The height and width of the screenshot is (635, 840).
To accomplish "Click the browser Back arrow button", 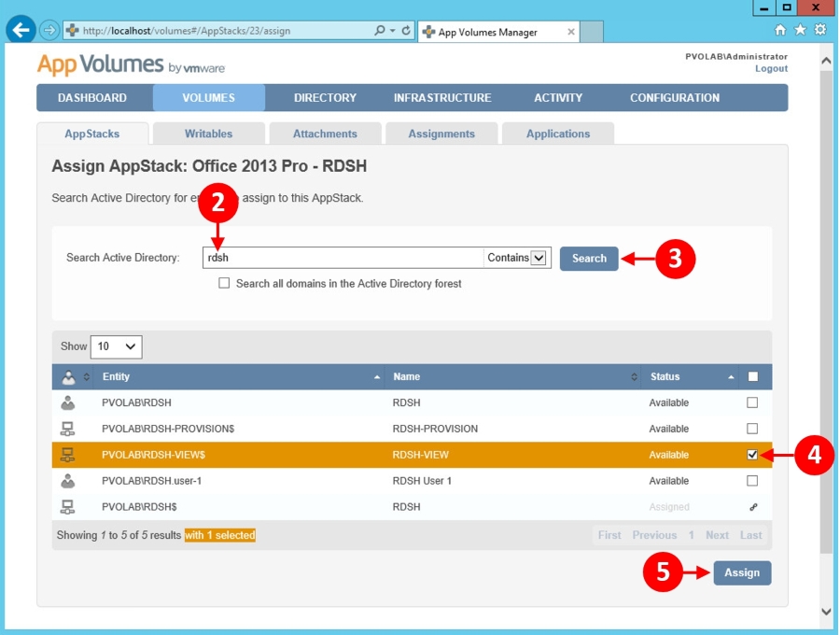I will 21,30.
